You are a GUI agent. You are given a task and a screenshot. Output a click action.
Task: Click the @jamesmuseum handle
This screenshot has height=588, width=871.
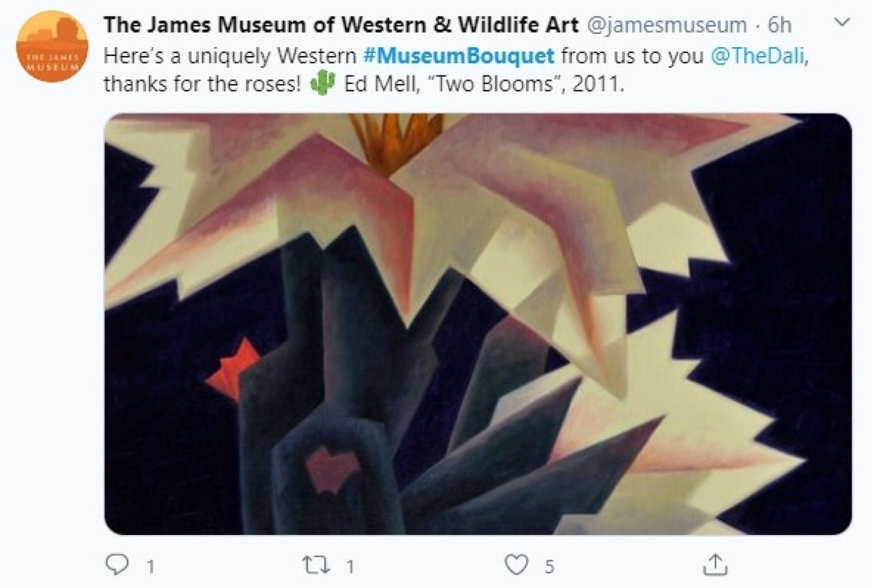click(666, 25)
